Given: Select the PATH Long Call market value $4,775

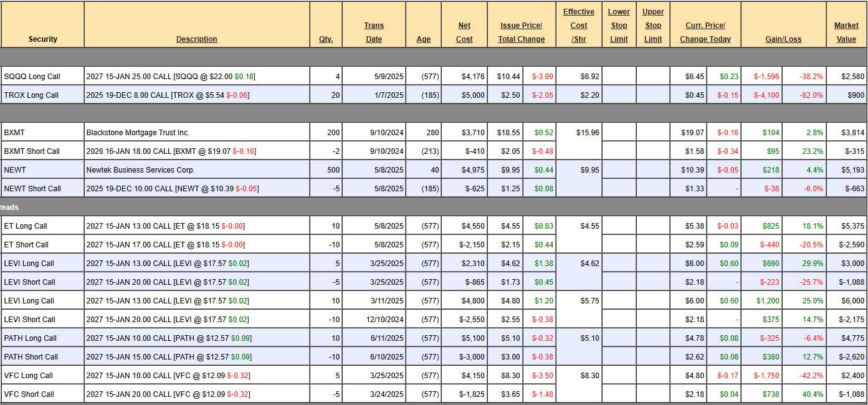Looking at the screenshot, I should coord(846,338).
